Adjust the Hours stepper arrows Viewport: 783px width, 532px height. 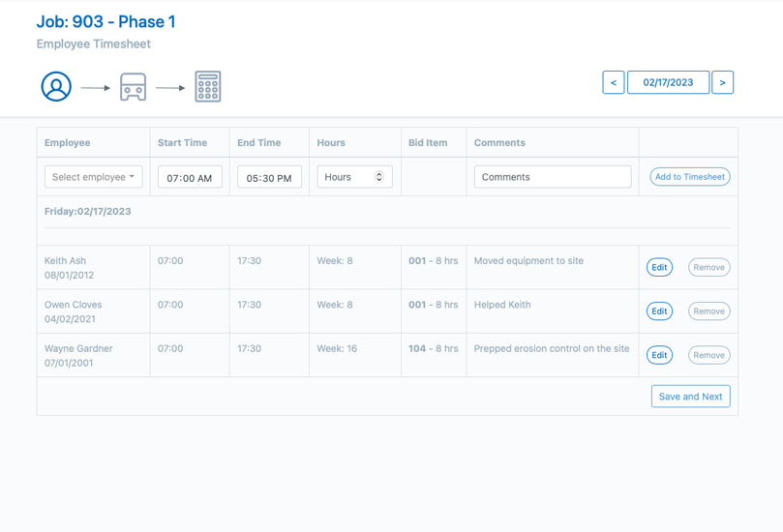(x=379, y=177)
